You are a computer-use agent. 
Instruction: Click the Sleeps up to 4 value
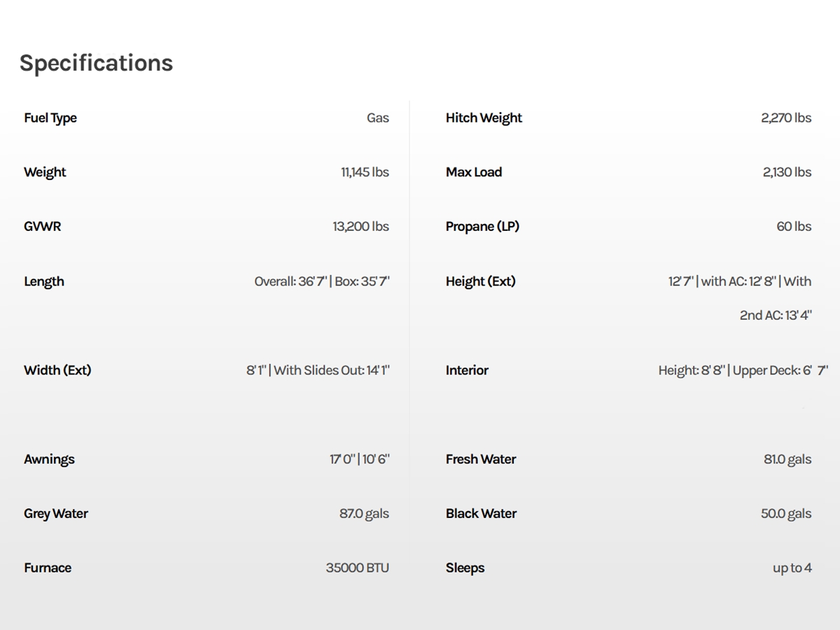coord(792,568)
